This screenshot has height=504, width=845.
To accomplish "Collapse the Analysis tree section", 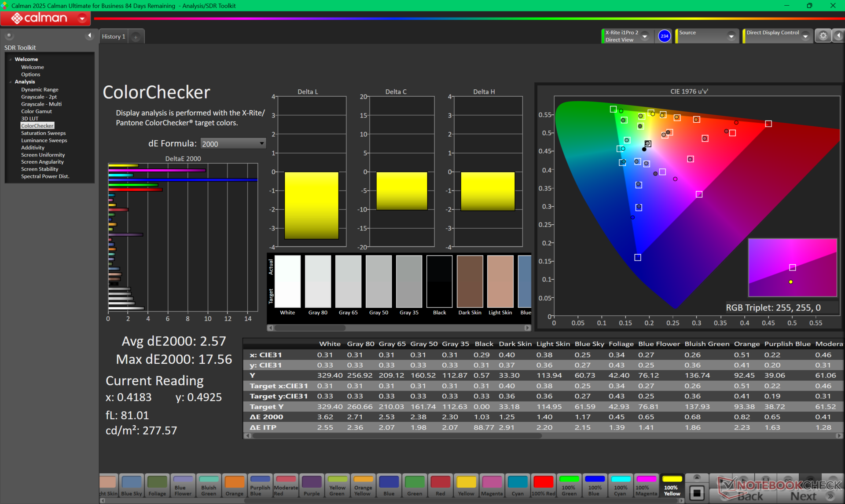I will [11, 82].
